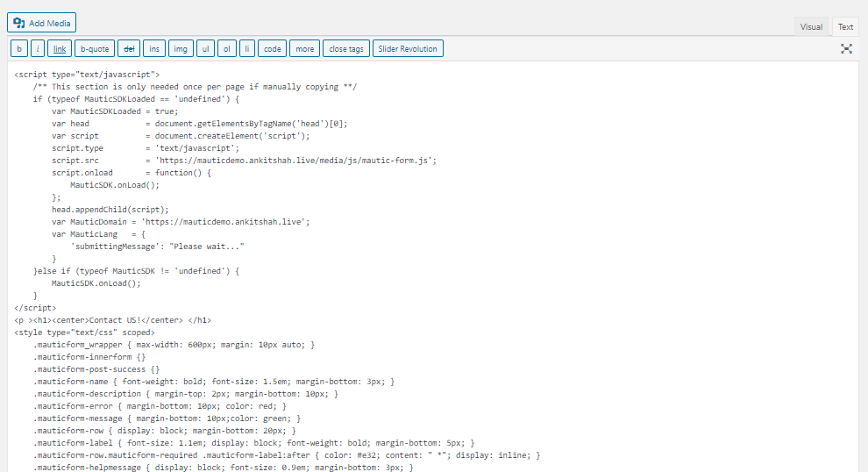This screenshot has height=472, width=868.
Task: Click the 'var MauticDomain' line
Action: point(181,222)
